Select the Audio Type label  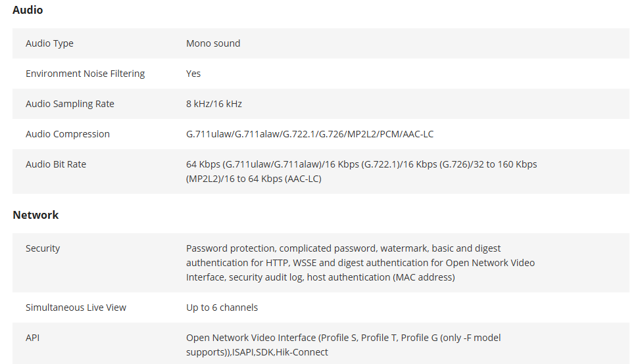pos(49,43)
